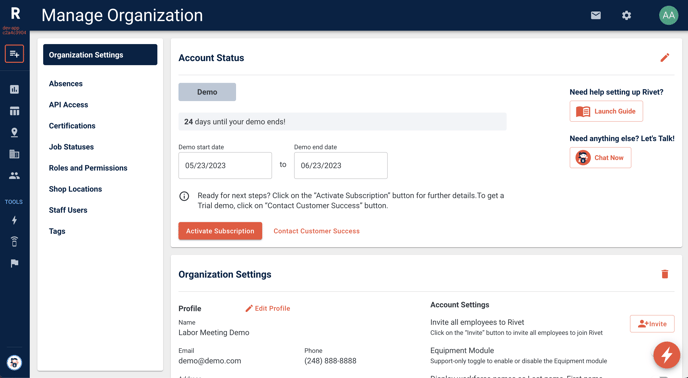Open Roles and Permissions

(88, 168)
